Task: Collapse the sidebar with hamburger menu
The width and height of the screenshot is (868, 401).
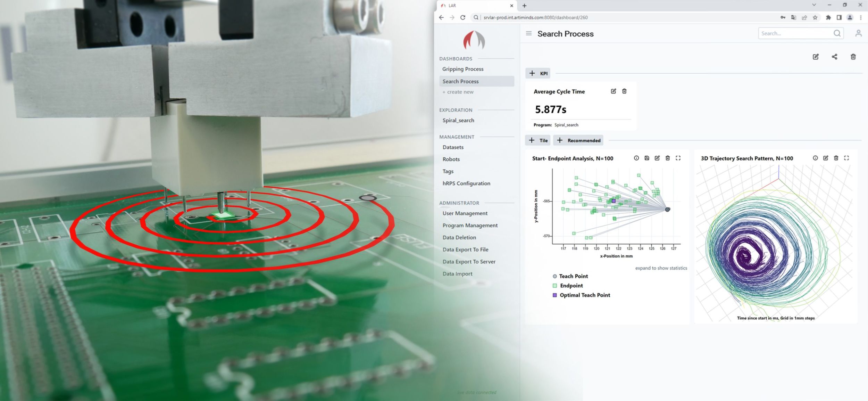Action: pos(529,33)
